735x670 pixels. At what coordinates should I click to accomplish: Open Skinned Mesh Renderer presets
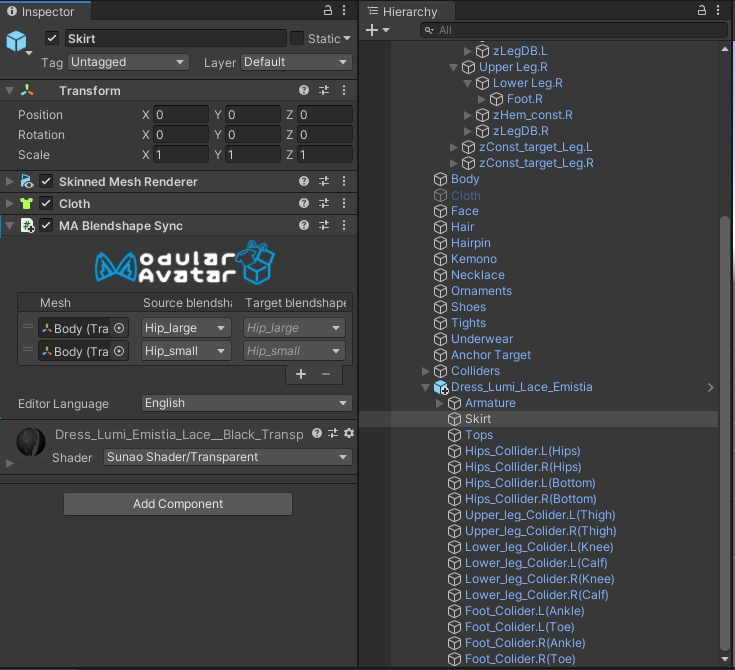[324, 181]
